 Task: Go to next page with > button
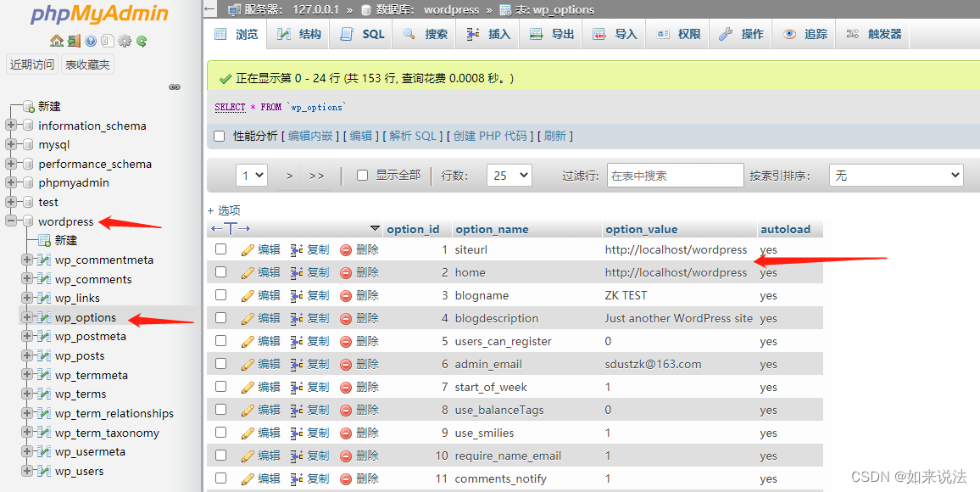coord(289,176)
